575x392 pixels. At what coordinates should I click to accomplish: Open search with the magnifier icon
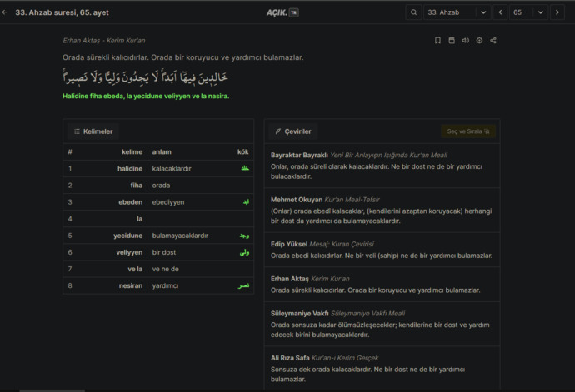tap(413, 12)
